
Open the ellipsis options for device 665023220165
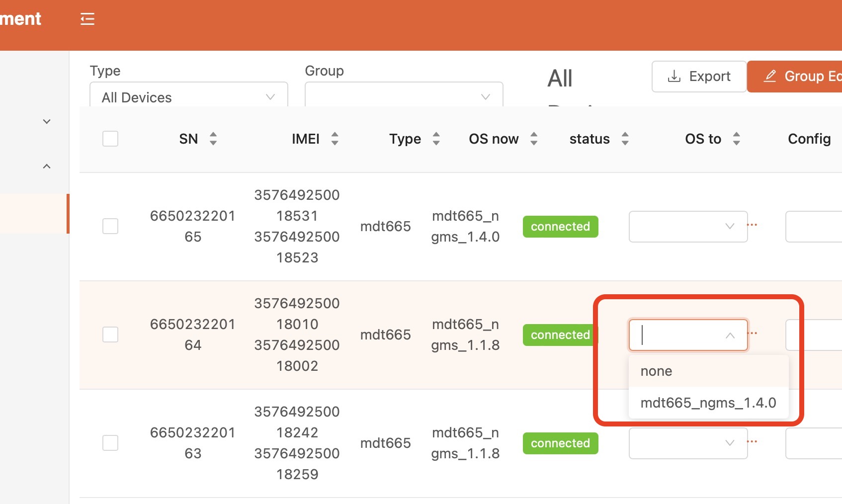(x=752, y=225)
